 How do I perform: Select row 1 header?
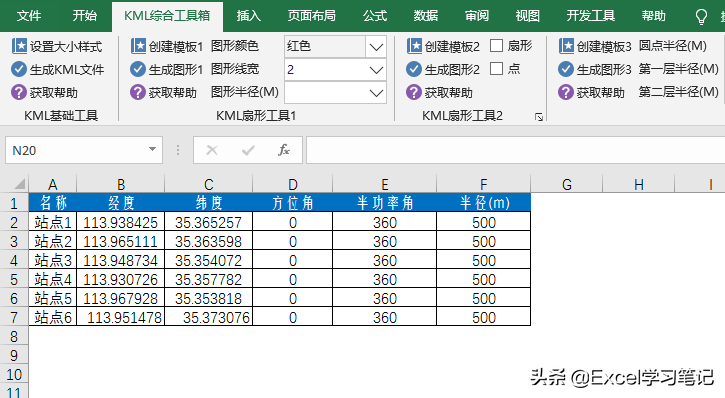tap(14, 203)
